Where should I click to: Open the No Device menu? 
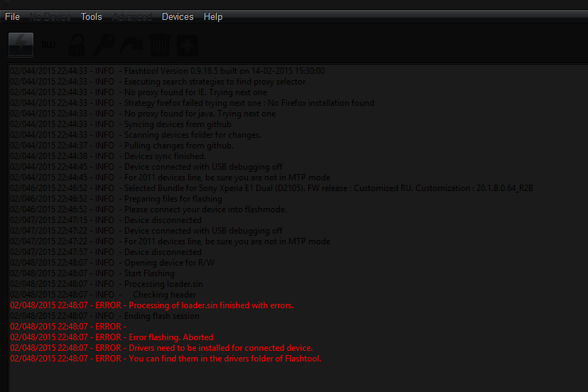[x=50, y=17]
